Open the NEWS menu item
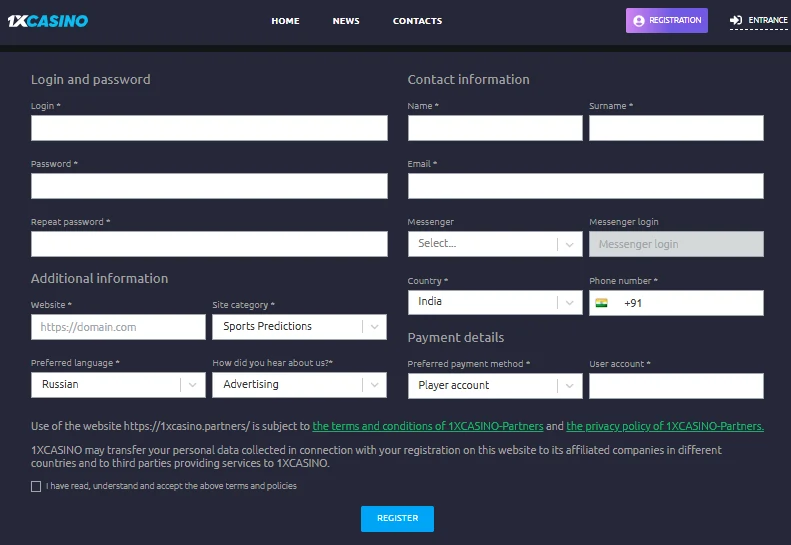The height and width of the screenshot is (545, 791). [346, 21]
